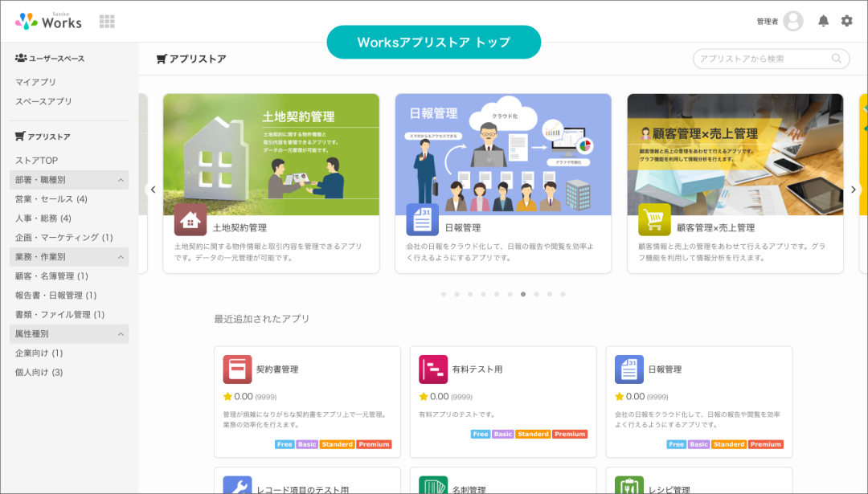Viewport: 868px width, 494px height.
Task: Open the 有料テスト用 app title
Action: (x=477, y=369)
